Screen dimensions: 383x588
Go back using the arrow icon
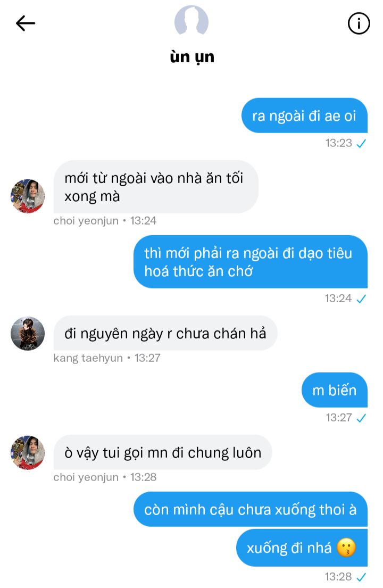pos(26,23)
